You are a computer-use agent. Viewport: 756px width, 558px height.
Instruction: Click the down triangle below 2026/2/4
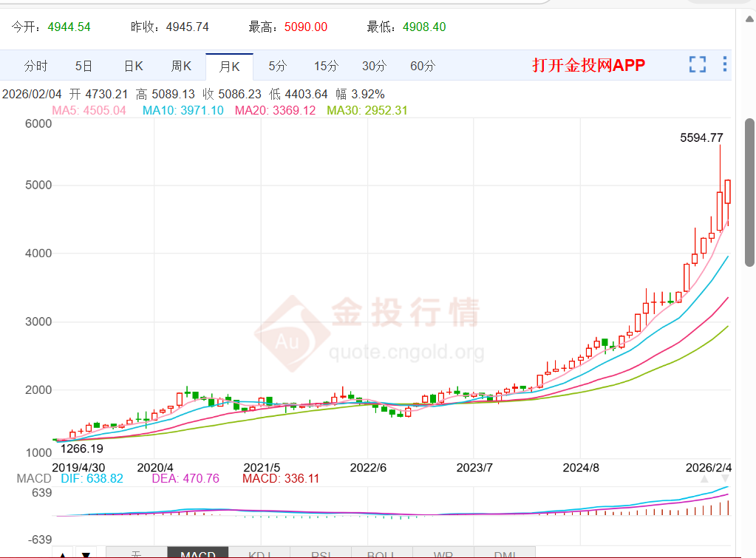725,479
